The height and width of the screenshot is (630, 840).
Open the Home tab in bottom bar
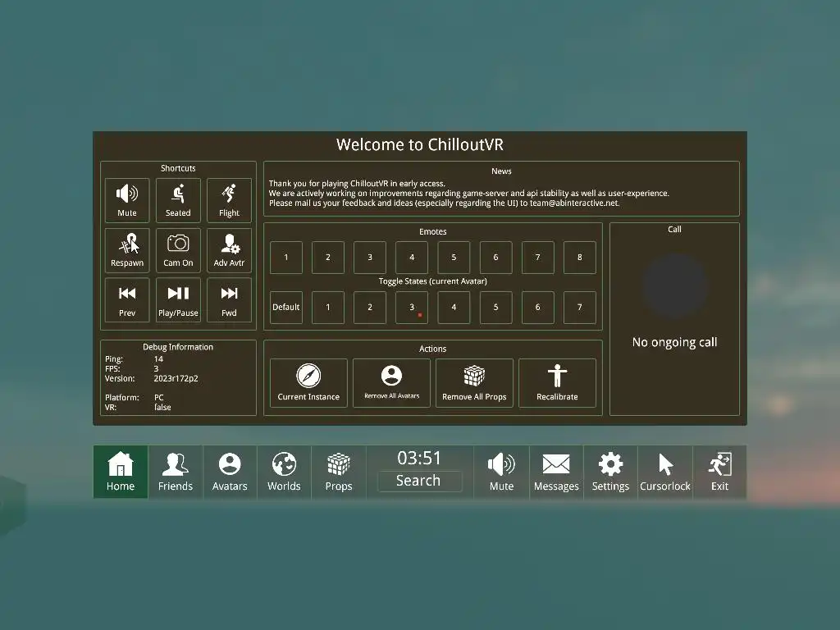(x=121, y=472)
